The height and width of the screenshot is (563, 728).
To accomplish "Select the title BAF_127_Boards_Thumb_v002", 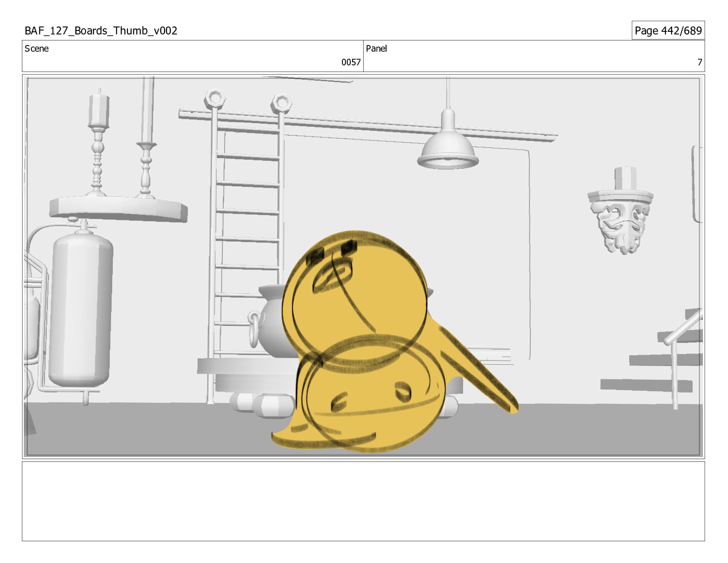I will coord(101,30).
